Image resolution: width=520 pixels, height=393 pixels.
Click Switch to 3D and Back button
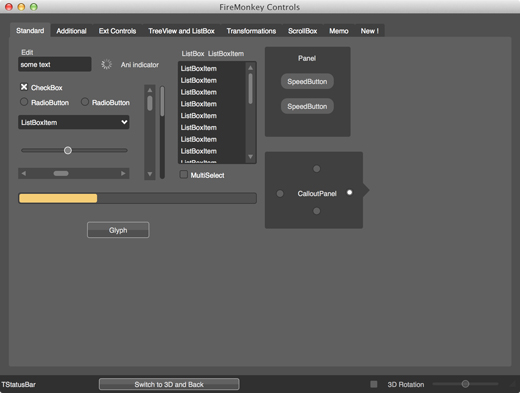pyautogui.click(x=169, y=384)
